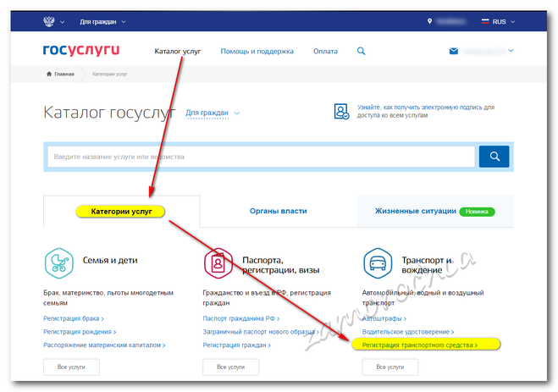Switch to the Органы власти tab
The image size is (558, 392).
pyautogui.click(x=278, y=211)
